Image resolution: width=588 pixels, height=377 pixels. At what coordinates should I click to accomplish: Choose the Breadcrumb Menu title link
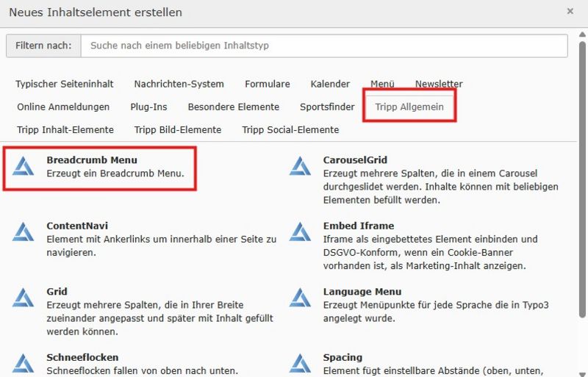[92, 160]
